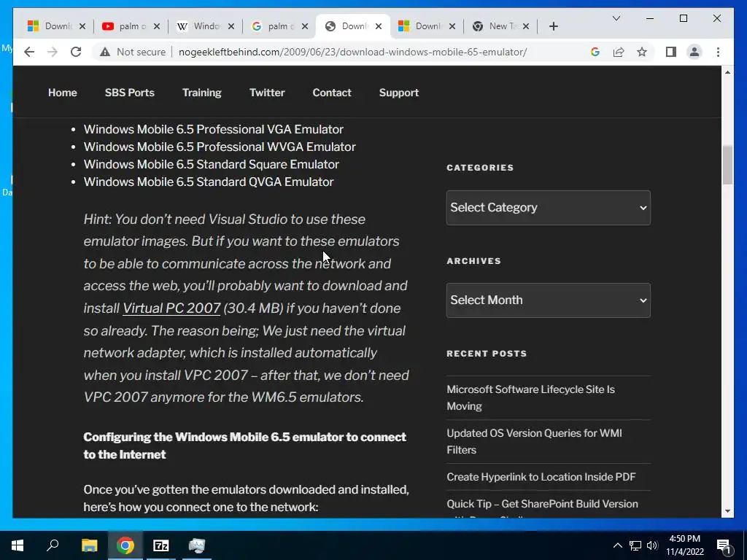Viewport: 747px width, 560px height.
Task: Close the active Download tab
Action: (x=379, y=26)
